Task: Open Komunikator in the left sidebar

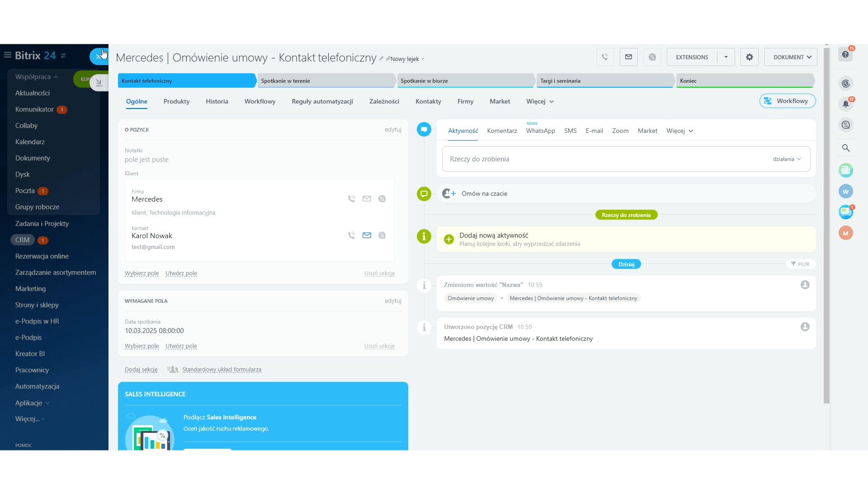Action: point(34,109)
